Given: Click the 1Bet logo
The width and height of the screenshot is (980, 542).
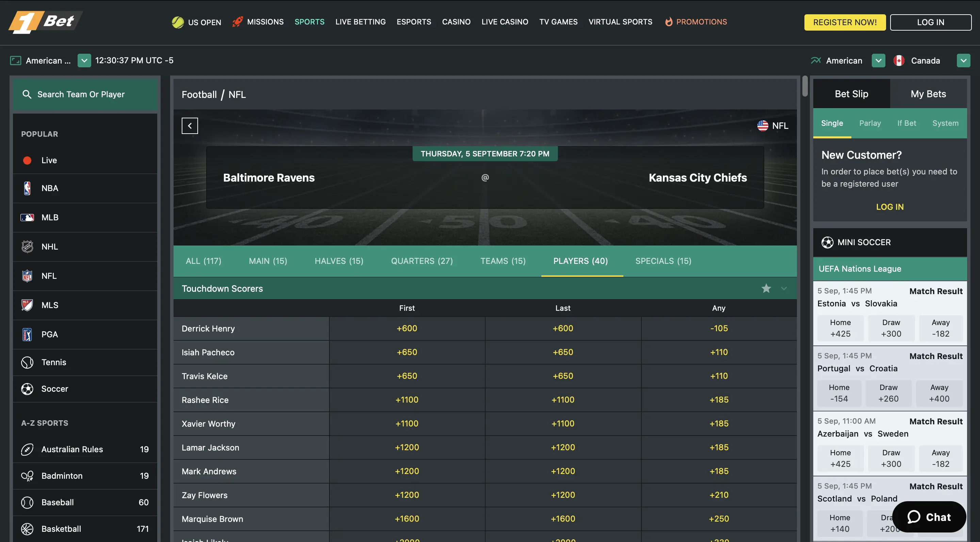Looking at the screenshot, I should [45, 22].
